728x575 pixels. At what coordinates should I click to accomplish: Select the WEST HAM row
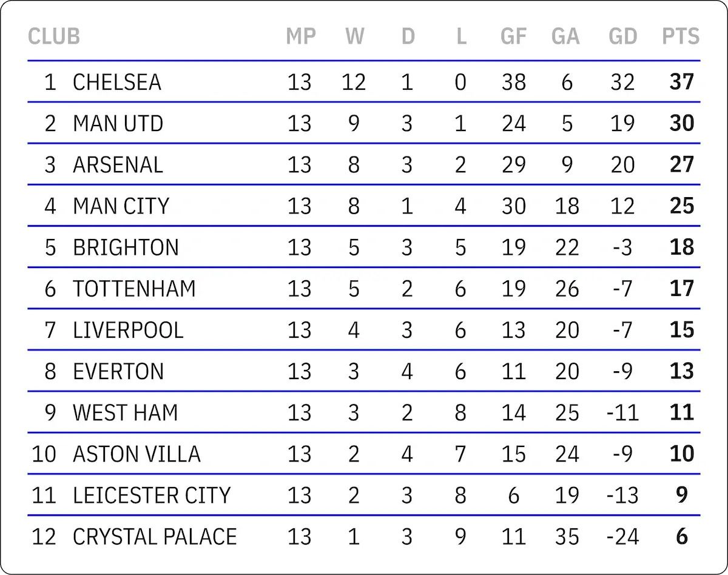(x=364, y=412)
